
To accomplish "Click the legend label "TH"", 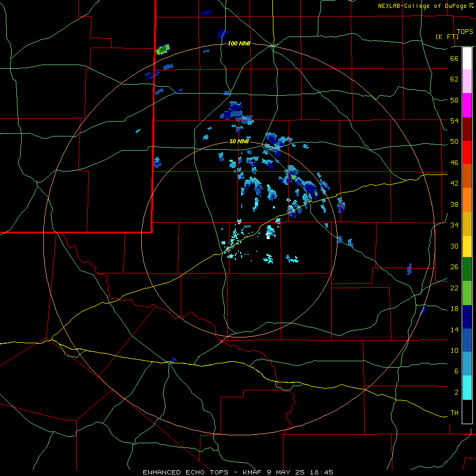I will (454, 413).
